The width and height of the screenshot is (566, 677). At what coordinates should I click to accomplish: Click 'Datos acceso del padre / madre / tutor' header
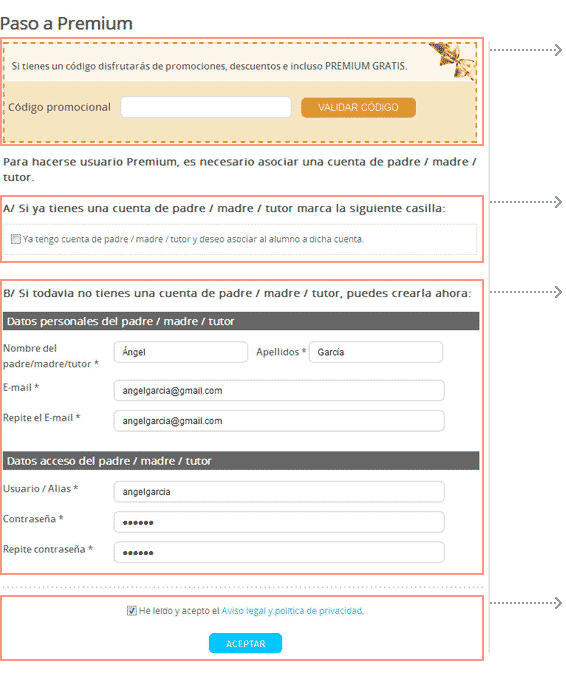tap(241, 461)
